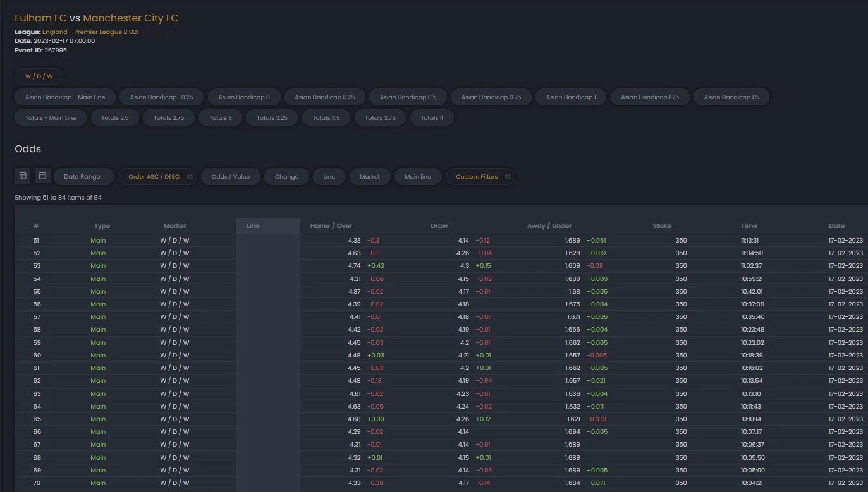
Task: Select the W / D / W market tab
Action: [x=39, y=76]
